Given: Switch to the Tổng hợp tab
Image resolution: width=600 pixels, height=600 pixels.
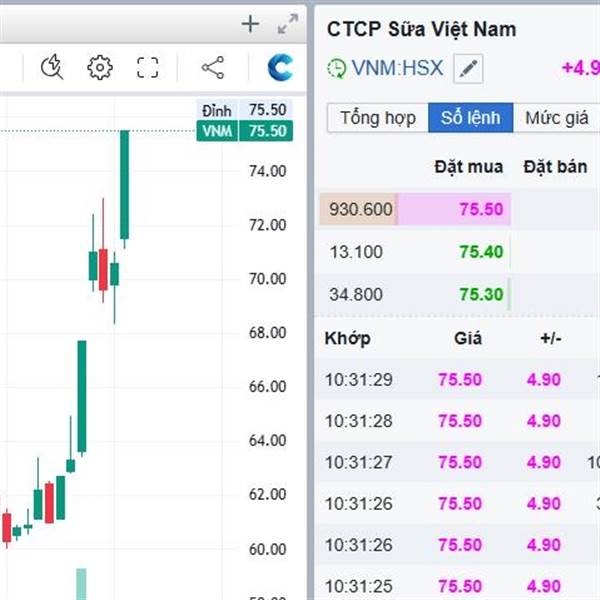Looking at the screenshot, I should (377, 118).
